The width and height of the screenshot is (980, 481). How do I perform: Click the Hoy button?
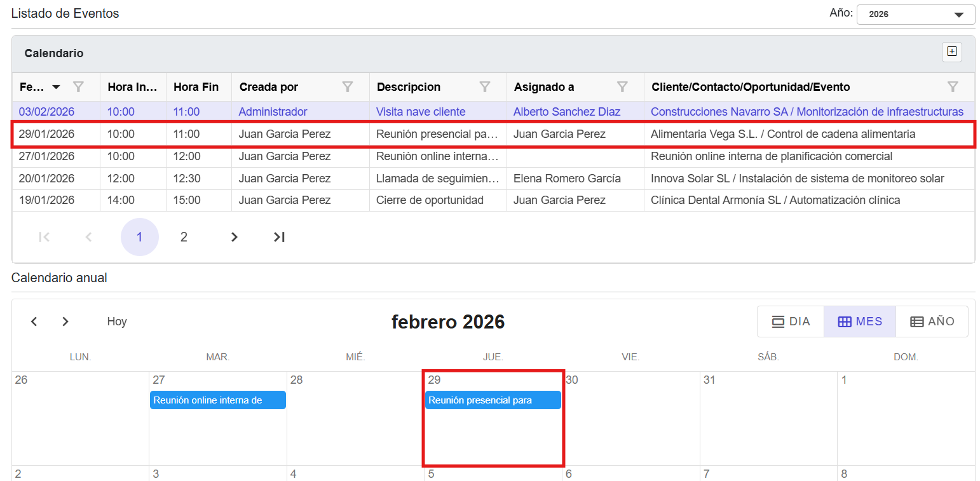(x=117, y=322)
